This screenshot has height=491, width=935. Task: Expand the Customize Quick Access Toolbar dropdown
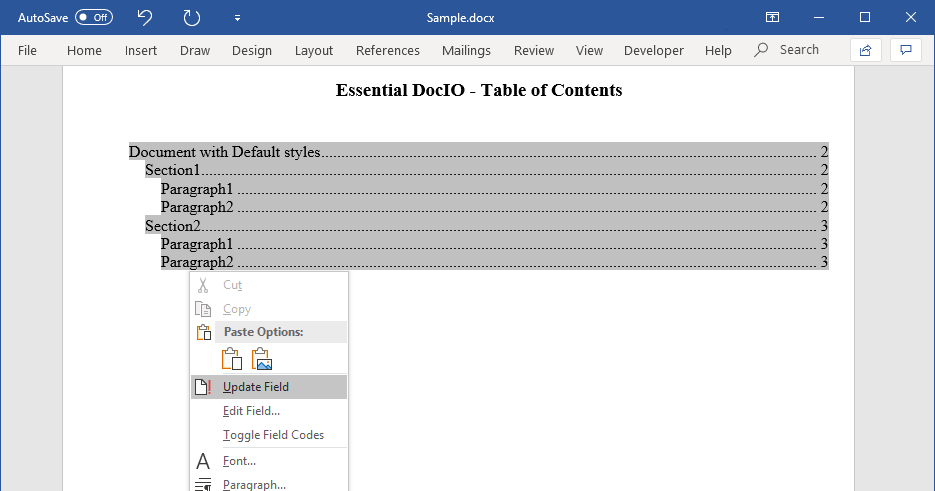coord(237,18)
